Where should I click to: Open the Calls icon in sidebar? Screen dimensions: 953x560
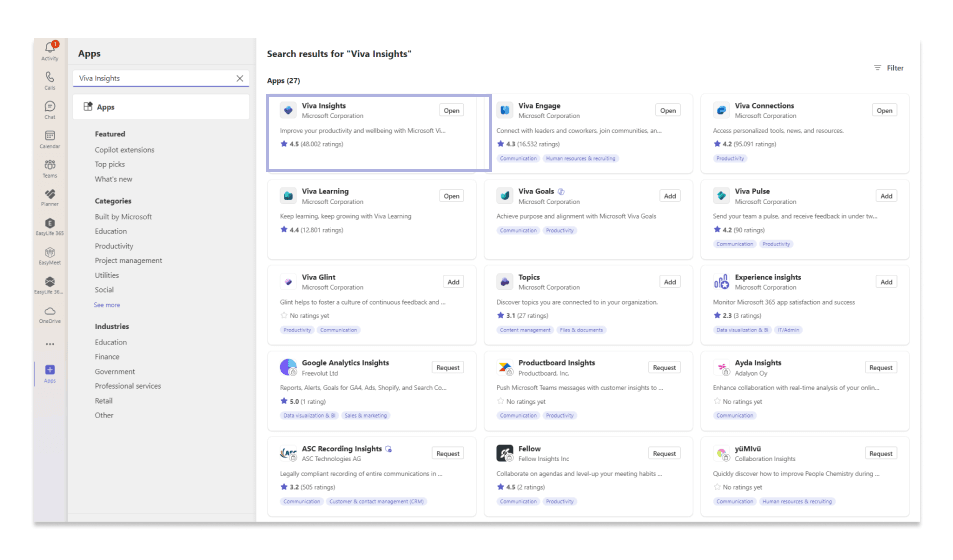49,79
